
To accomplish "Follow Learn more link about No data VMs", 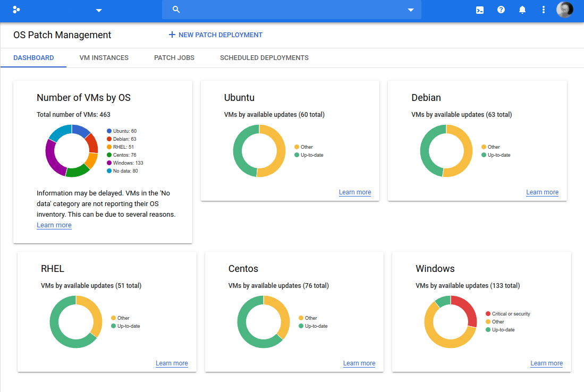I will [x=54, y=225].
